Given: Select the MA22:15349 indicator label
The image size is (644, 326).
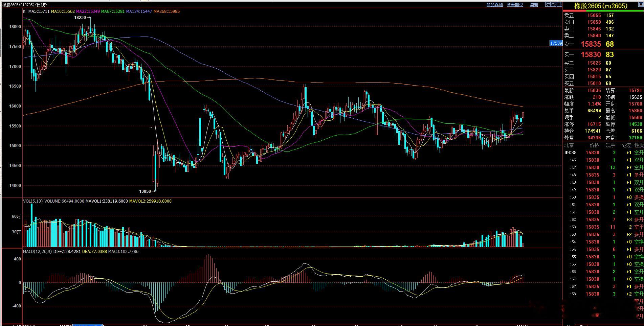Looking at the screenshot, I should (x=88, y=11).
